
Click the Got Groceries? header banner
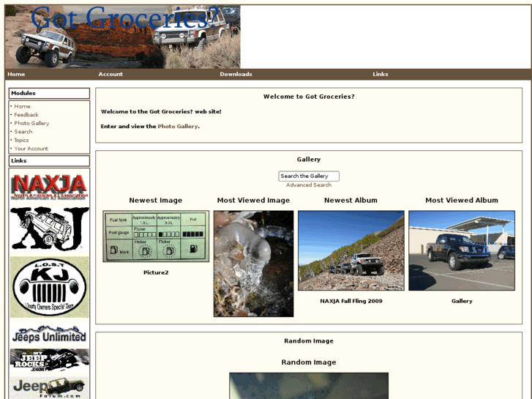(x=122, y=37)
